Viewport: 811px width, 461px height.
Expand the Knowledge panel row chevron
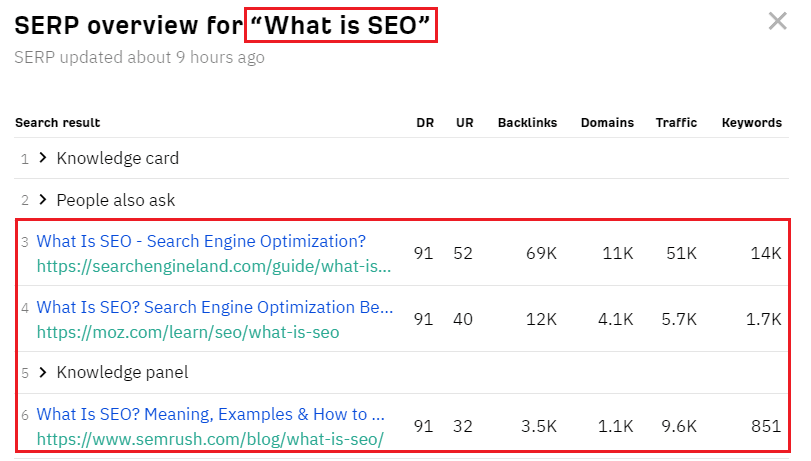(x=43, y=372)
